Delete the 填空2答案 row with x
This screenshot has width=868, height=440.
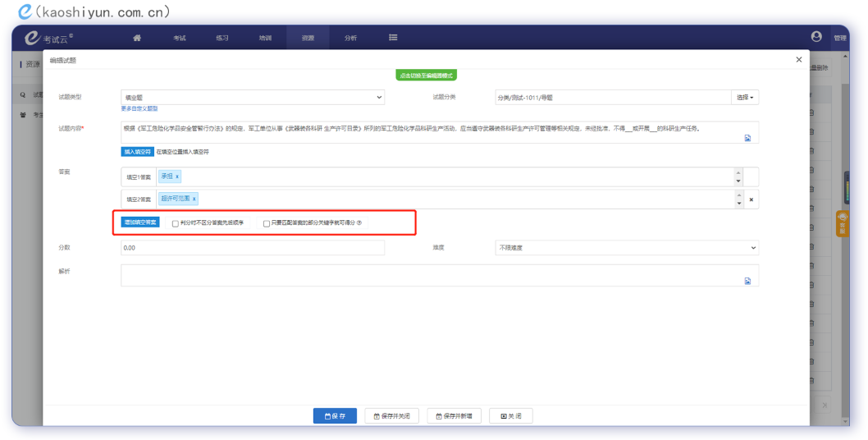[x=751, y=199]
